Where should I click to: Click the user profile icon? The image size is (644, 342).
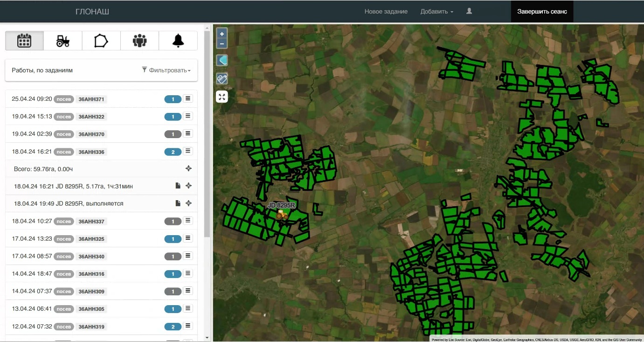point(469,11)
